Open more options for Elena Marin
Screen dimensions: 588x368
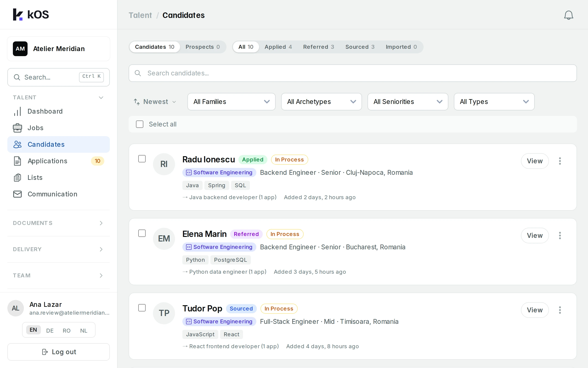click(x=560, y=235)
